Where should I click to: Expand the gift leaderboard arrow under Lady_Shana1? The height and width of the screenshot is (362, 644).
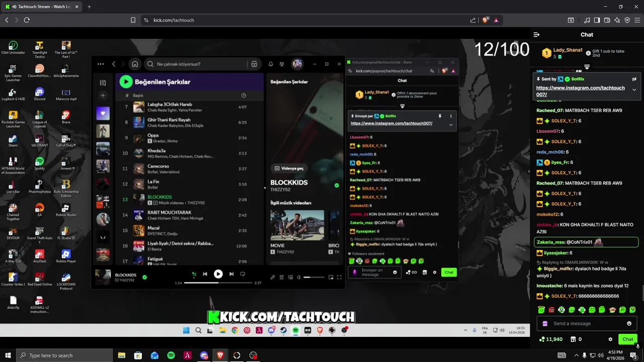pyautogui.click(x=587, y=66)
